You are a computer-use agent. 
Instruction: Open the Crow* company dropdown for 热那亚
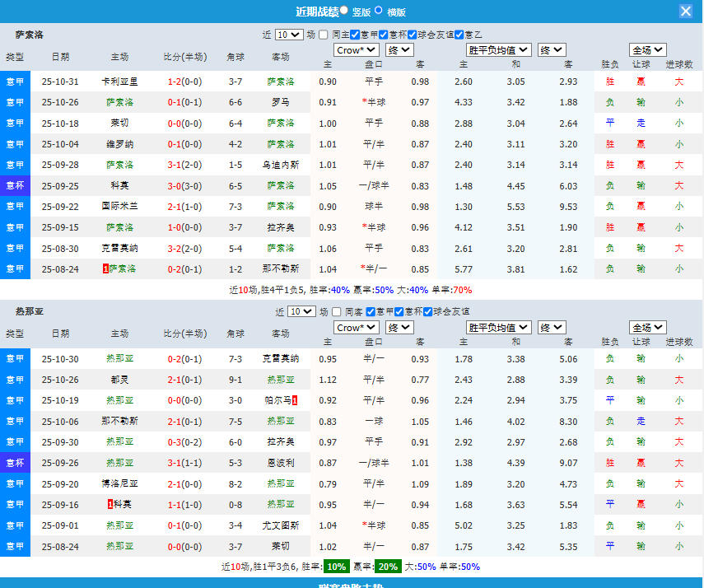click(355, 327)
